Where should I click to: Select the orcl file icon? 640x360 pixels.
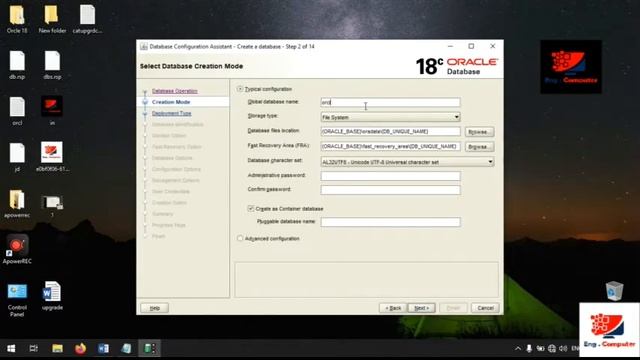pyautogui.click(x=17, y=107)
